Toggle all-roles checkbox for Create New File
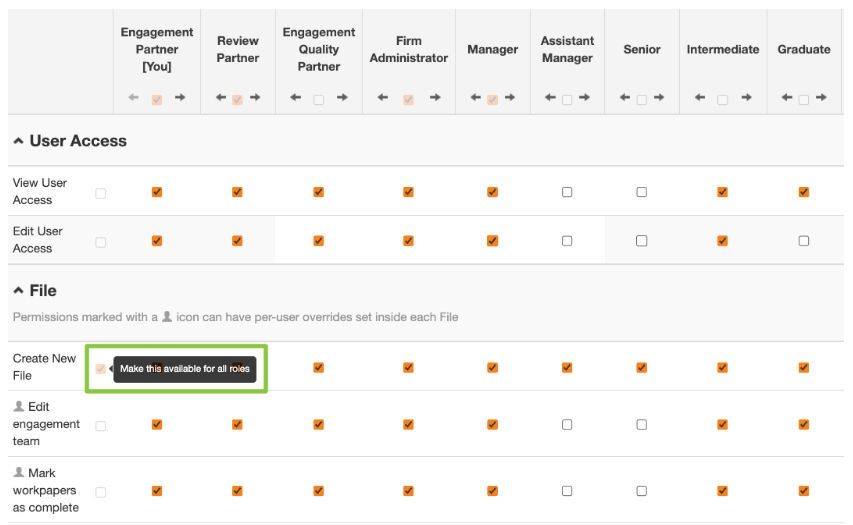The width and height of the screenshot is (853, 525). tap(100, 368)
